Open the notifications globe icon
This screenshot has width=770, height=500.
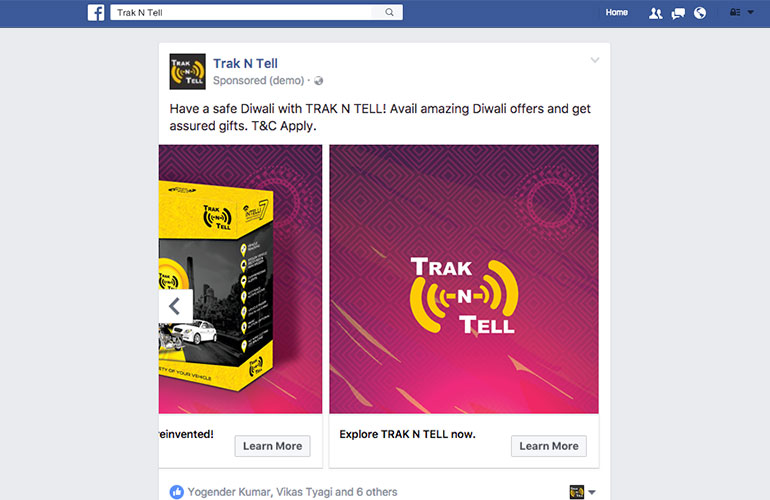click(x=700, y=13)
